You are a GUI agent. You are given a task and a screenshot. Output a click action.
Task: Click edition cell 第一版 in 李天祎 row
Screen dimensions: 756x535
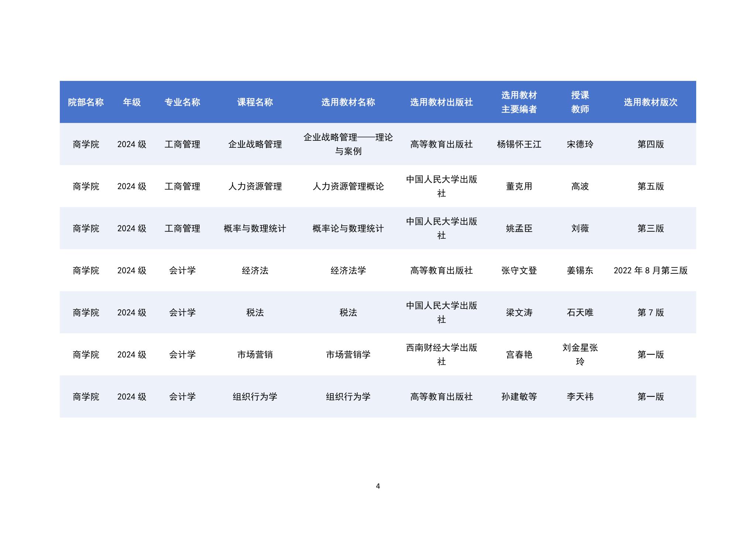click(651, 397)
